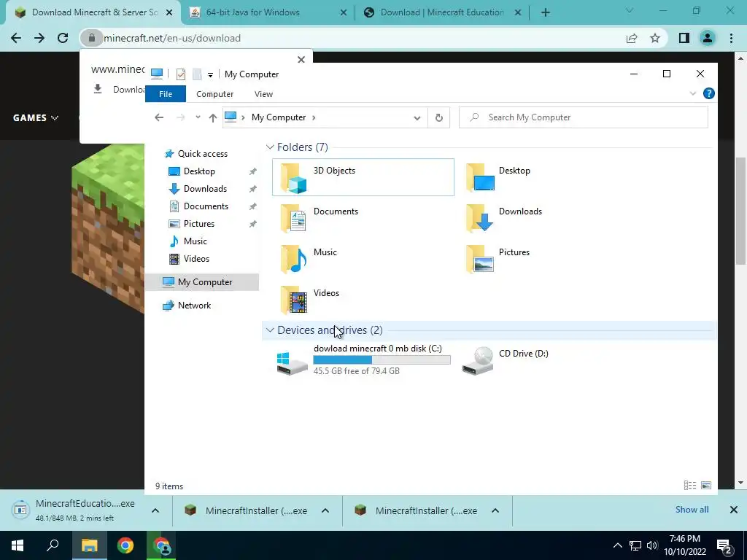747x560 pixels.
Task: Open the File ribbon tab
Action: (166, 94)
